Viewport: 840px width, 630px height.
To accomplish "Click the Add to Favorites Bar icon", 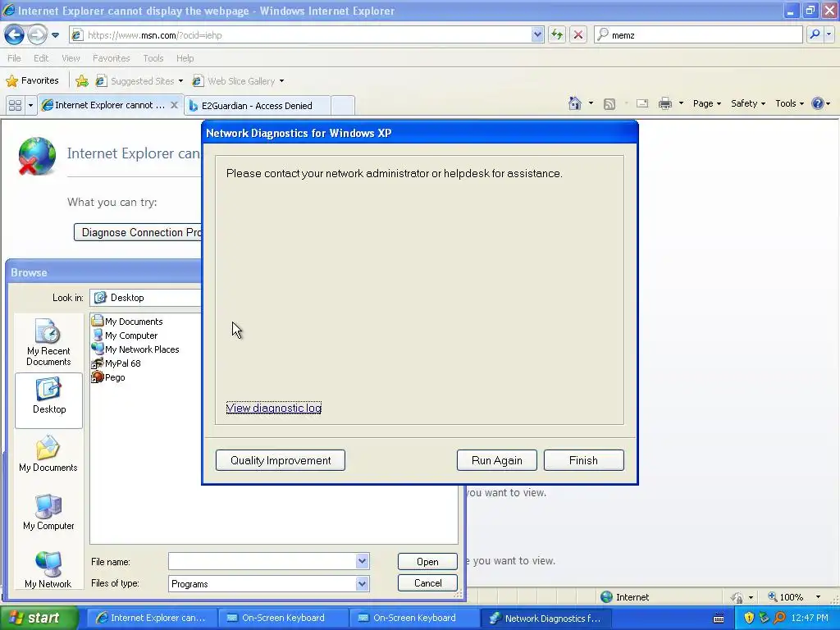I will click(x=82, y=81).
